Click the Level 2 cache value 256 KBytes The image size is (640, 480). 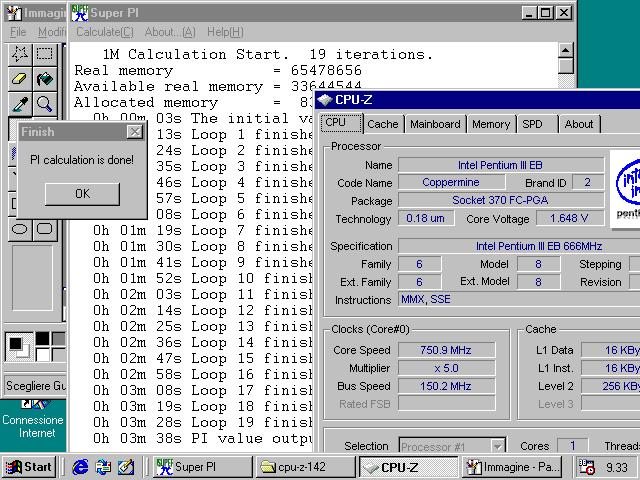[x=611, y=386]
